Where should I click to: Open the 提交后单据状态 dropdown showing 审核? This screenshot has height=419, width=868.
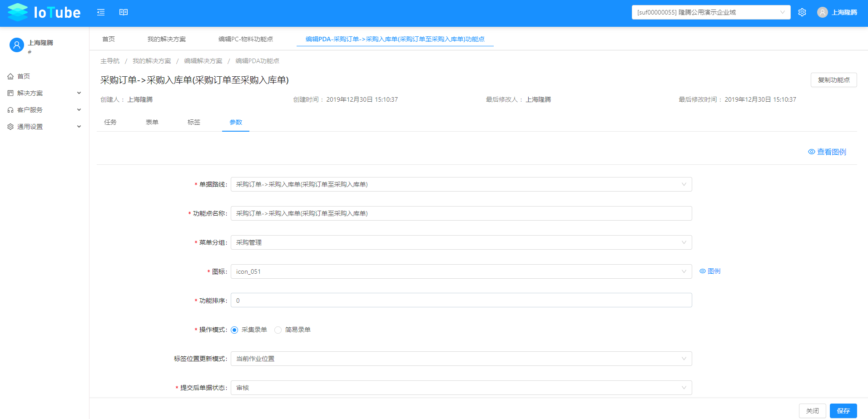(x=461, y=388)
